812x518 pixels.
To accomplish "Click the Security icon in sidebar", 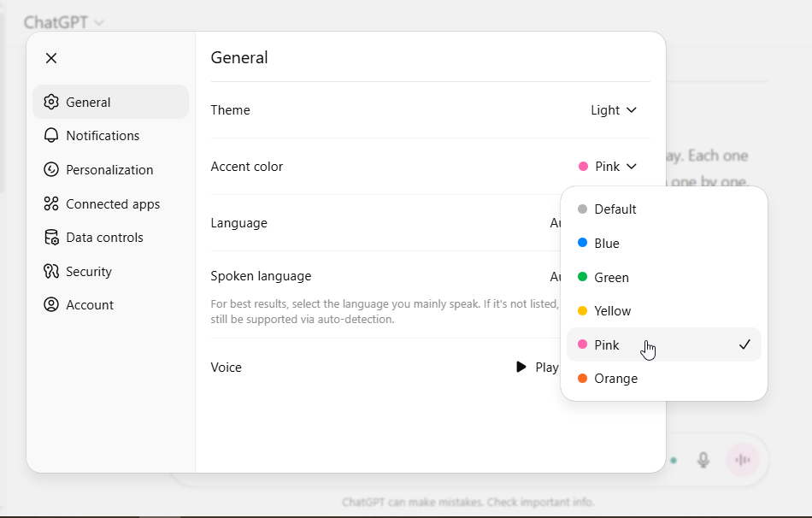I will coord(51,271).
